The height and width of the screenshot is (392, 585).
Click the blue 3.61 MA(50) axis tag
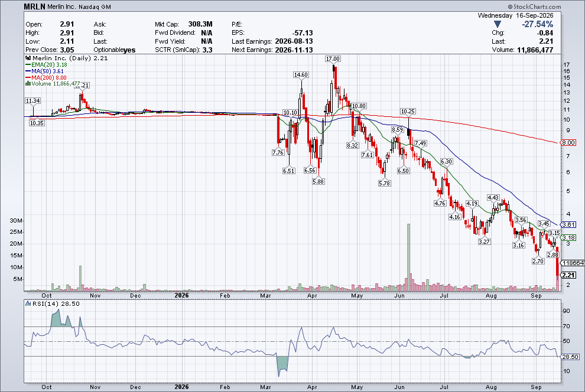[568, 225]
